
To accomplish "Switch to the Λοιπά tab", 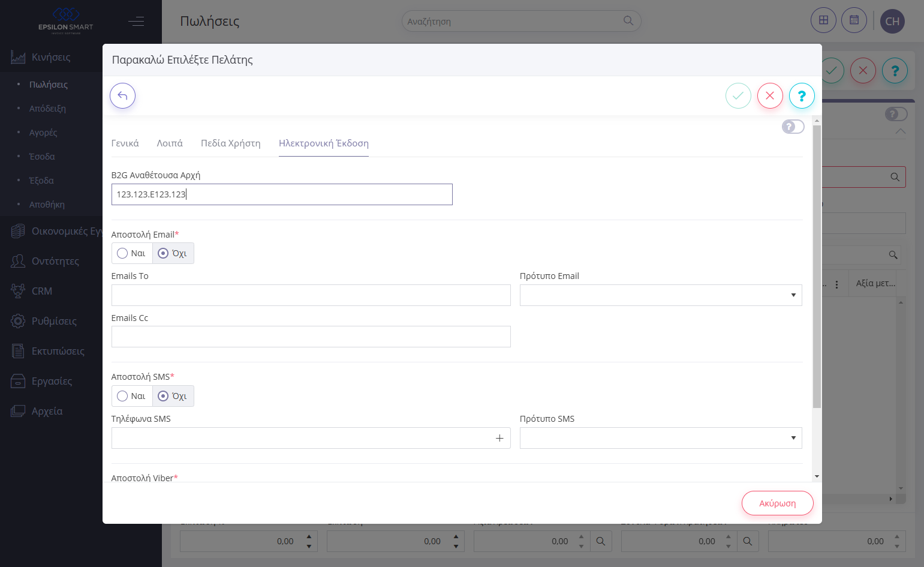I will pyautogui.click(x=170, y=143).
